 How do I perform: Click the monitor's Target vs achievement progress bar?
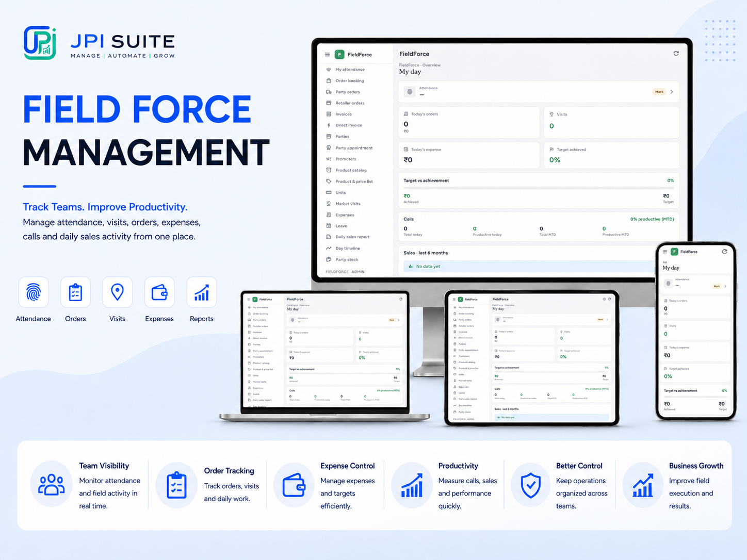coord(539,189)
